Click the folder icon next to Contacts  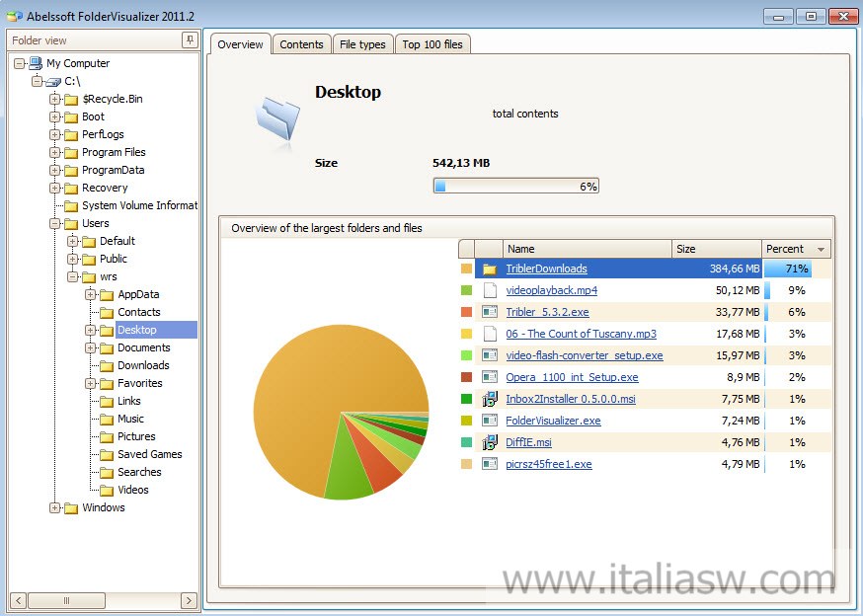(x=107, y=313)
